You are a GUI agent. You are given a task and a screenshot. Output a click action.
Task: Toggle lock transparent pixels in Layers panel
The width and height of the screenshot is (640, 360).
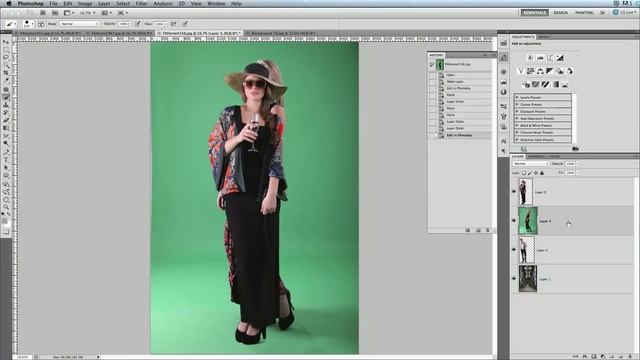(524, 173)
